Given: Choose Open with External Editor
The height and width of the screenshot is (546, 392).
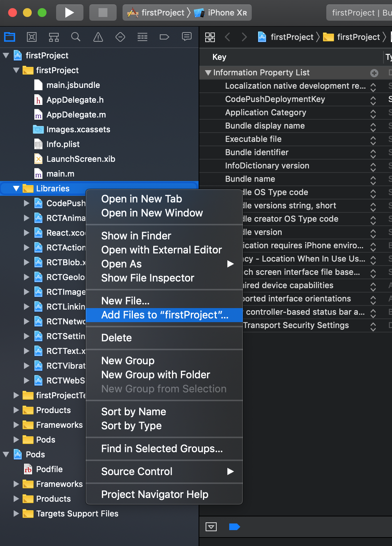Looking at the screenshot, I should point(164,250).
